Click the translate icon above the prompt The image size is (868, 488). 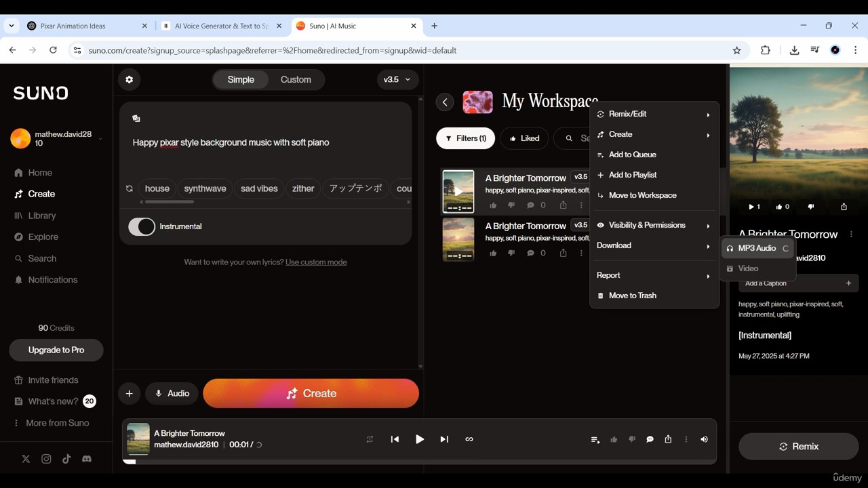click(x=136, y=119)
